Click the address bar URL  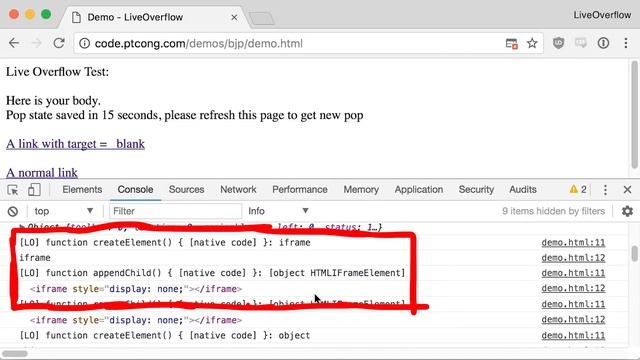[199, 43]
